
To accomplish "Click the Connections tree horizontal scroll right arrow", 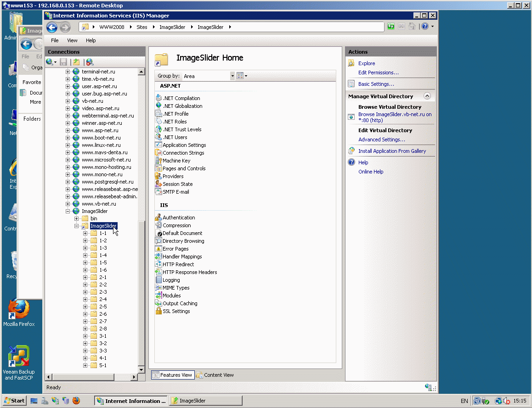I will 134,377.
